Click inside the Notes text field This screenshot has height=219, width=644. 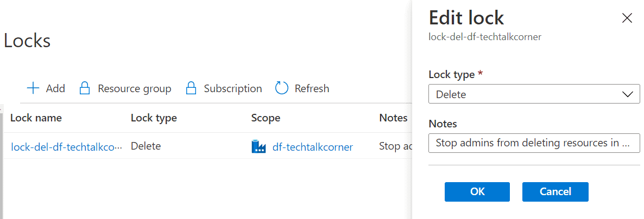coord(534,143)
